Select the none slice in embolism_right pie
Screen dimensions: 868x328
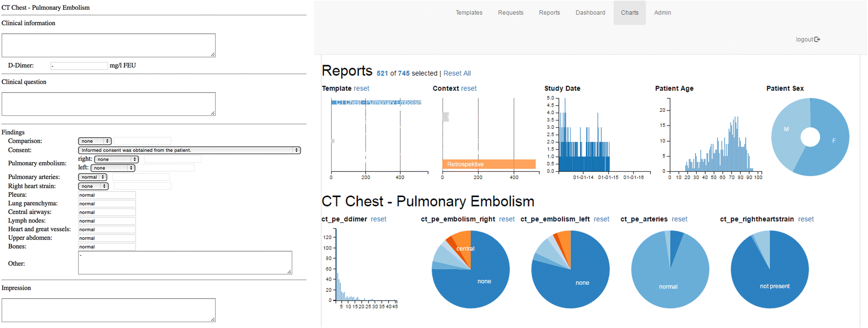(484, 281)
